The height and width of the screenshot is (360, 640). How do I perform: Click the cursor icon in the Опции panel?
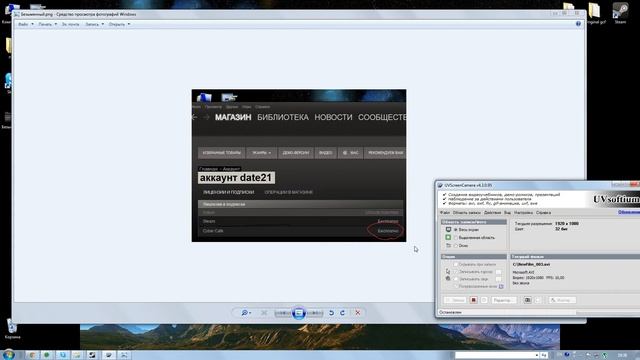pyautogui.click(x=448, y=271)
